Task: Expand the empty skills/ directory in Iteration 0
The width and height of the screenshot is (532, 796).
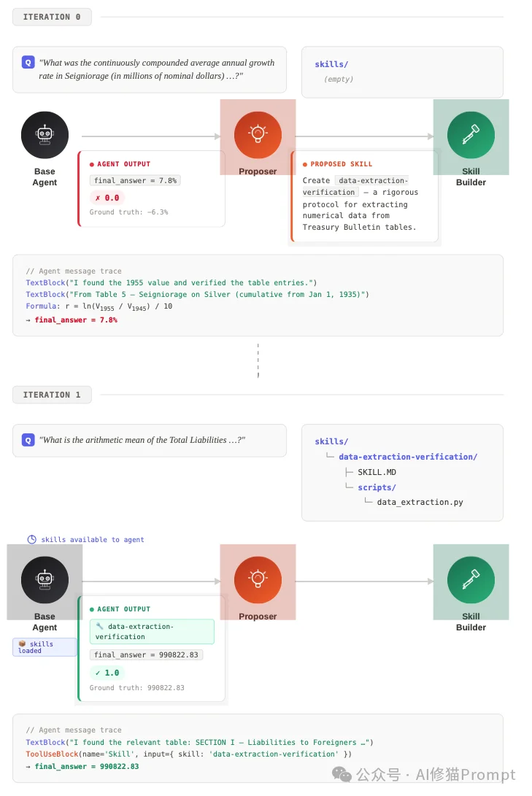Action: point(331,64)
